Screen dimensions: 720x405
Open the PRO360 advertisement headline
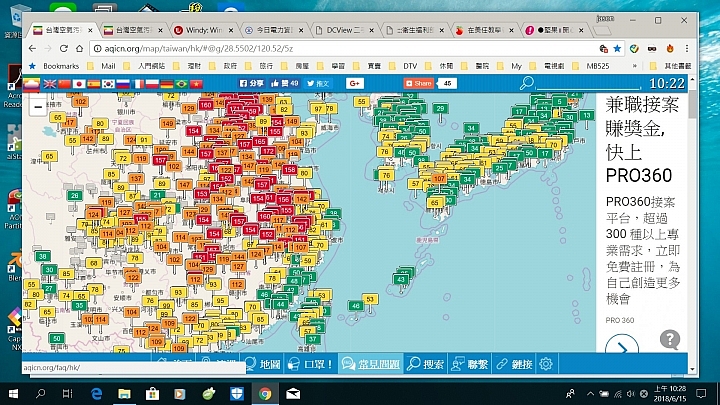coord(642,140)
